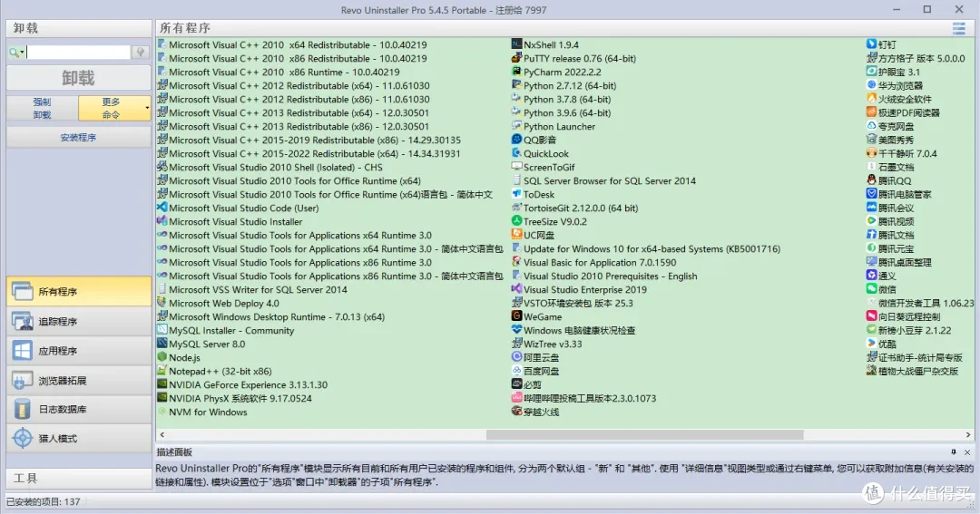The height and width of the screenshot is (514, 980).
Task: Select TortoiseGit 2.12.0.0 entry
Action: point(575,208)
